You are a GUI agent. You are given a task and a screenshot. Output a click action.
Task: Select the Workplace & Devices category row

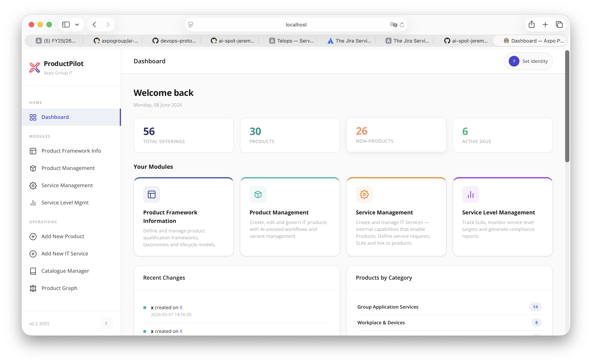click(x=449, y=323)
